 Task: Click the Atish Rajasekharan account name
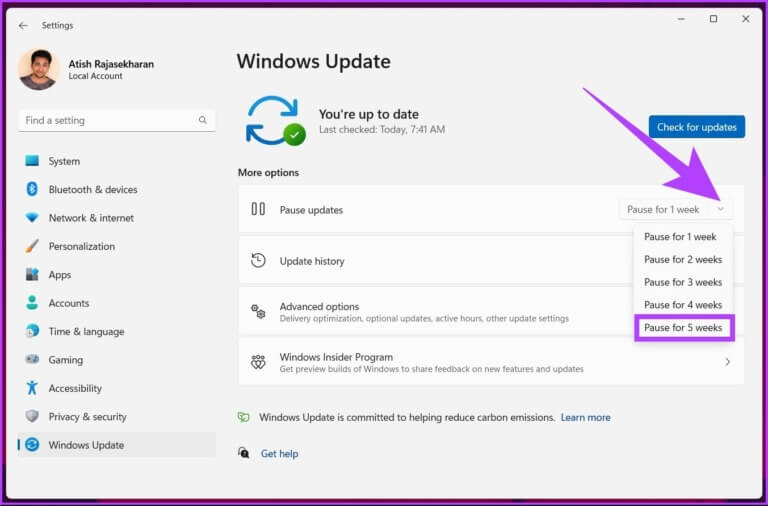pos(111,64)
